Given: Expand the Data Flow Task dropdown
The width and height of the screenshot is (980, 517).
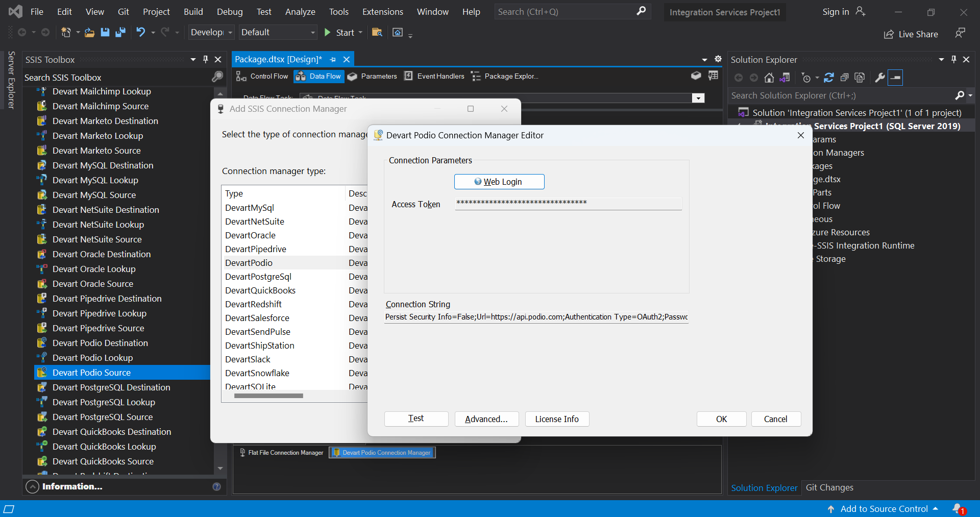Looking at the screenshot, I should (x=698, y=98).
